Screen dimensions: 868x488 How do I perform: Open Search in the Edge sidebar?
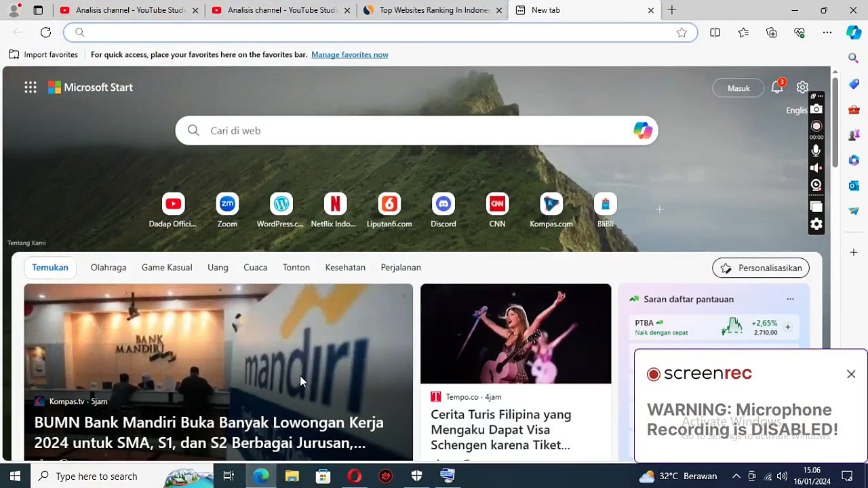(x=854, y=58)
